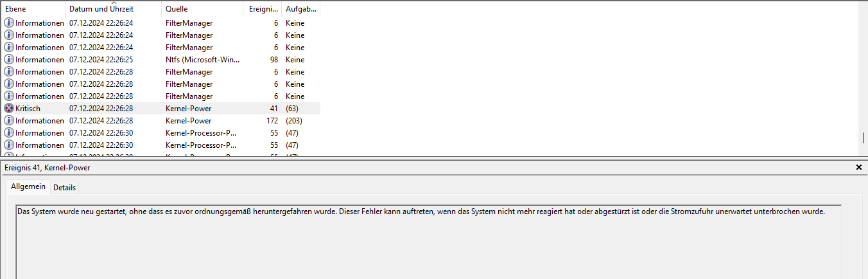Image resolution: width=868 pixels, height=279 pixels.
Task: Select the first FilterManager event info icon at 22:26:24
Action: click(x=9, y=23)
